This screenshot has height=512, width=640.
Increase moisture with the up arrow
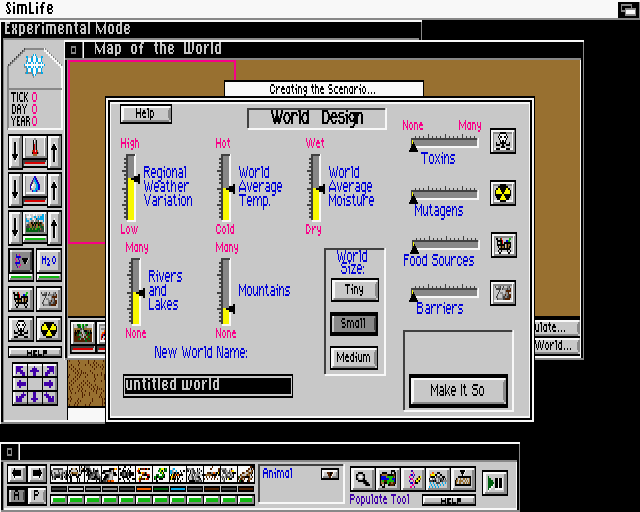coord(54,189)
